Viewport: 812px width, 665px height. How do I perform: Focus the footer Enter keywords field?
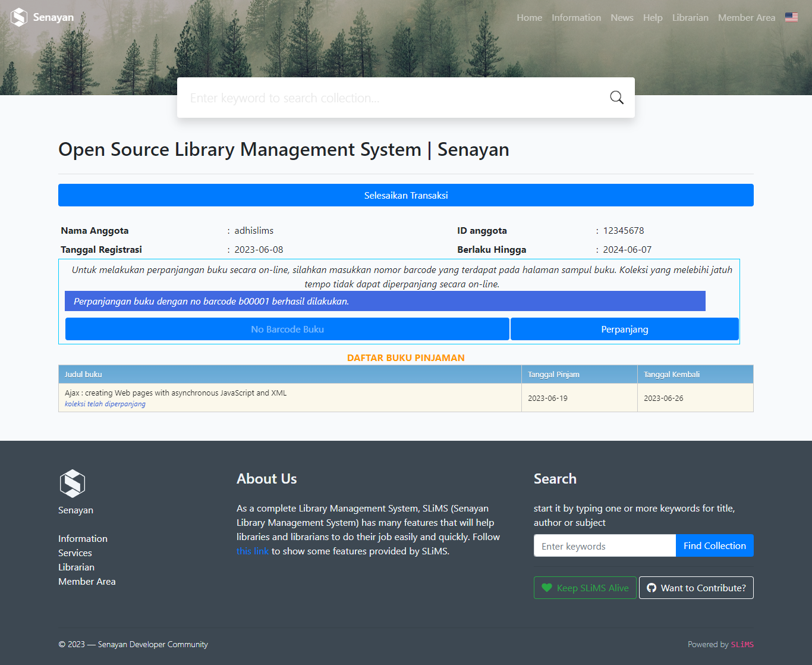click(605, 545)
